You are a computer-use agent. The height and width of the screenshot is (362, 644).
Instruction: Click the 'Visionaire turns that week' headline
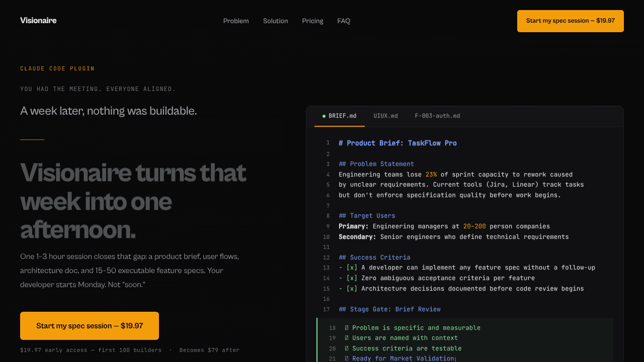pyautogui.click(x=133, y=201)
